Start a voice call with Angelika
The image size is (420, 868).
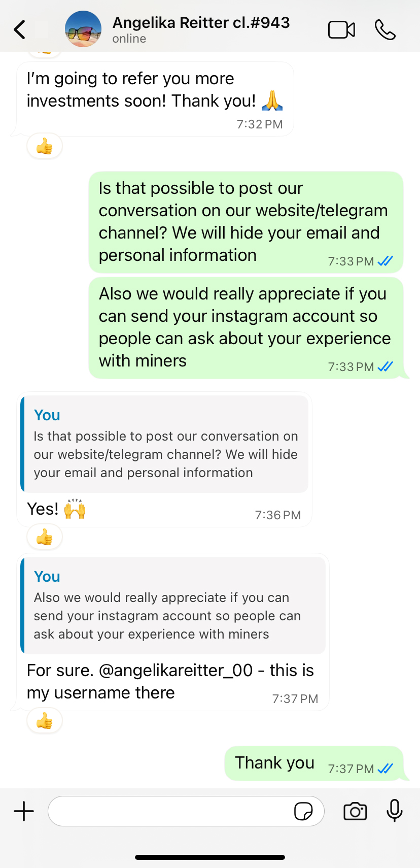pyautogui.click(x=385, y=30)
